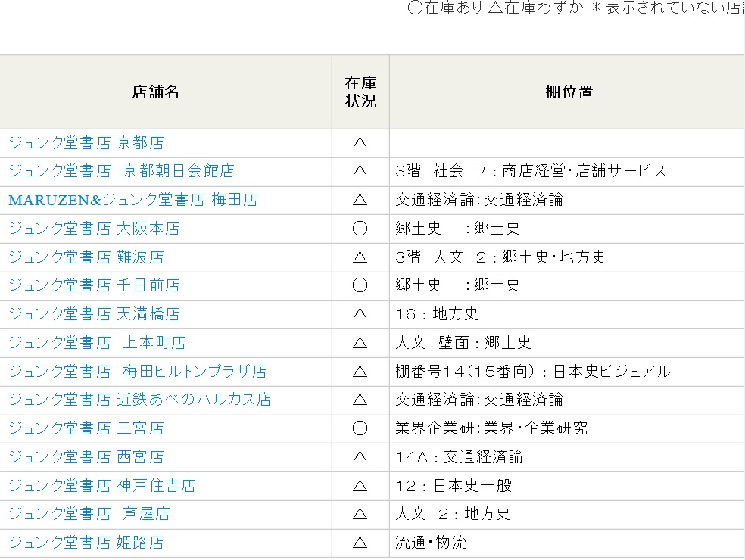This screenshot has height=560, width=745.
Task: Click the triangle stock icon for 近鉄あべのハルカス店
Action: pos(360,400)
